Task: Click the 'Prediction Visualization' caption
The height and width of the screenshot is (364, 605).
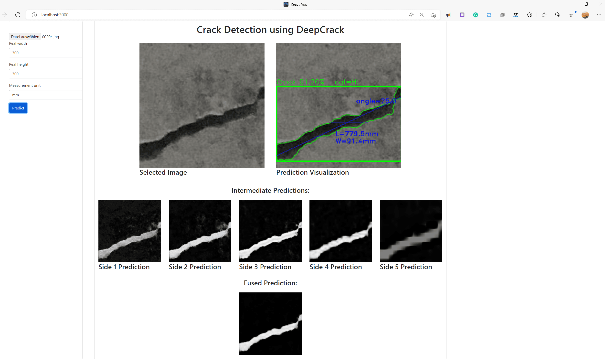Action: click(x=312, y=172)
